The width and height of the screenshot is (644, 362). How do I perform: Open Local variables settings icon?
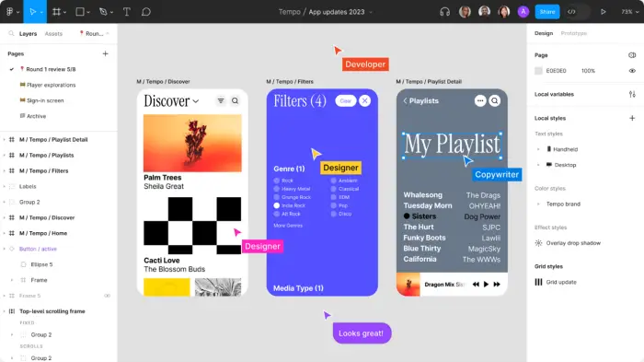pyautogui.click(x=632, y=94)
